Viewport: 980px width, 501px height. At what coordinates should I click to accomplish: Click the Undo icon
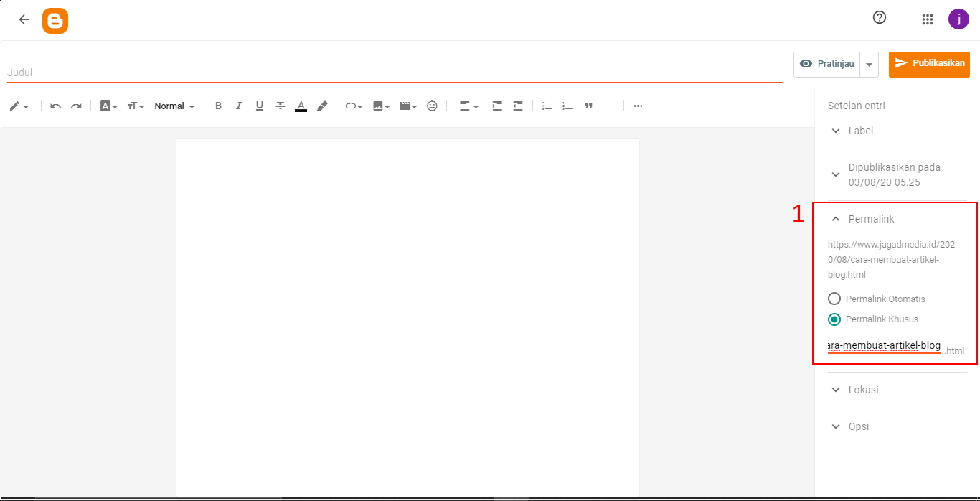pos(55,106)
